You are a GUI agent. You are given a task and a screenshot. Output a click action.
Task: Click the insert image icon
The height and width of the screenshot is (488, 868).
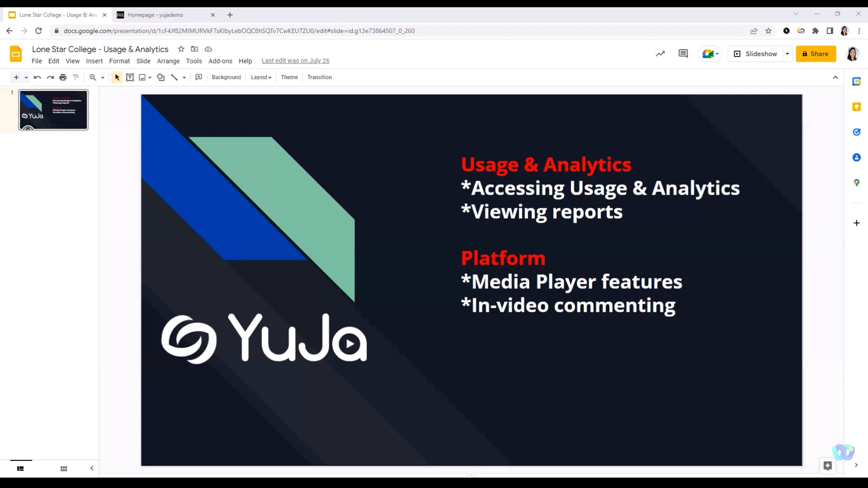tap(142, 77)
